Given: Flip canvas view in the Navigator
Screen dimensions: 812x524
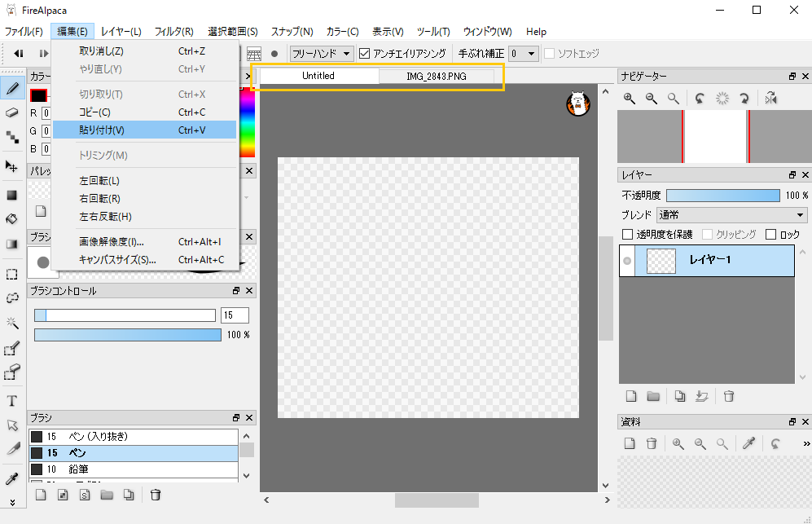Looking at the screenshot, I should click(771, 99).
